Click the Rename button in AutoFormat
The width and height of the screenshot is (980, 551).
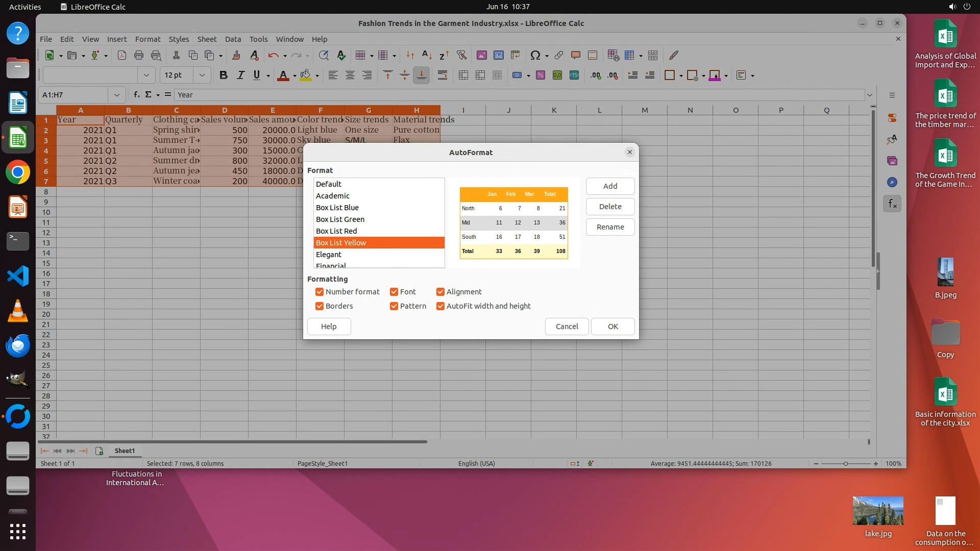point(610,227)
